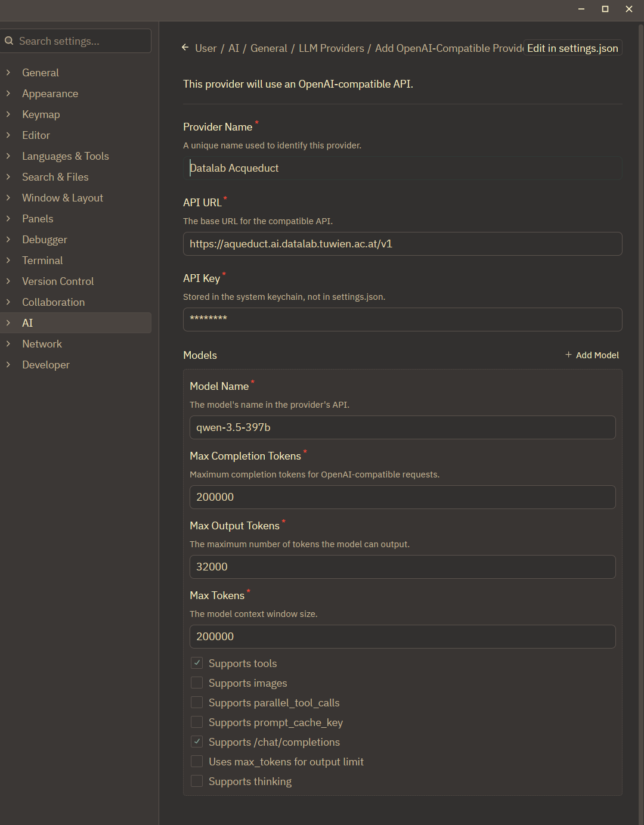
Task: Expand the Keymap section chevron
Action: click(8, 114)
